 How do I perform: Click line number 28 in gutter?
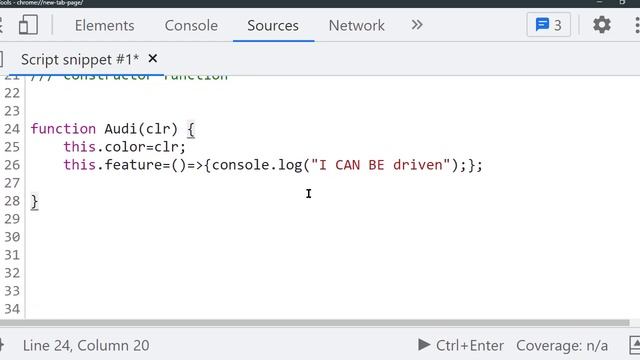click(12, 201)
